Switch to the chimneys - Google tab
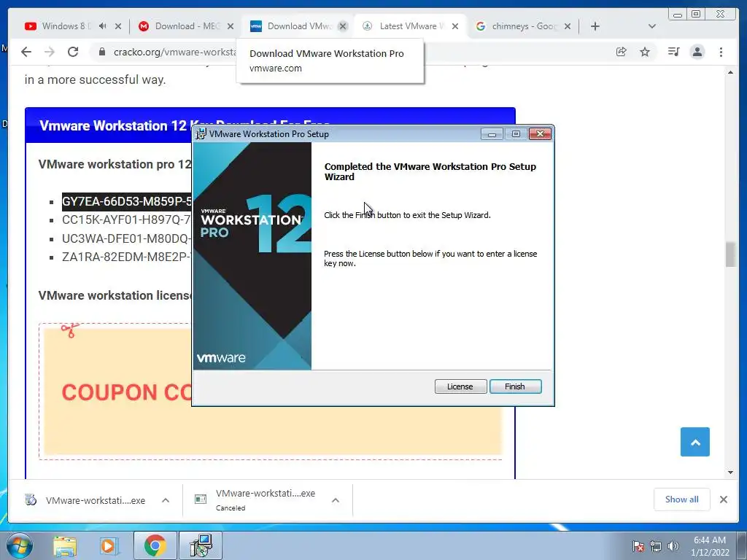 (x=524, y=26)
